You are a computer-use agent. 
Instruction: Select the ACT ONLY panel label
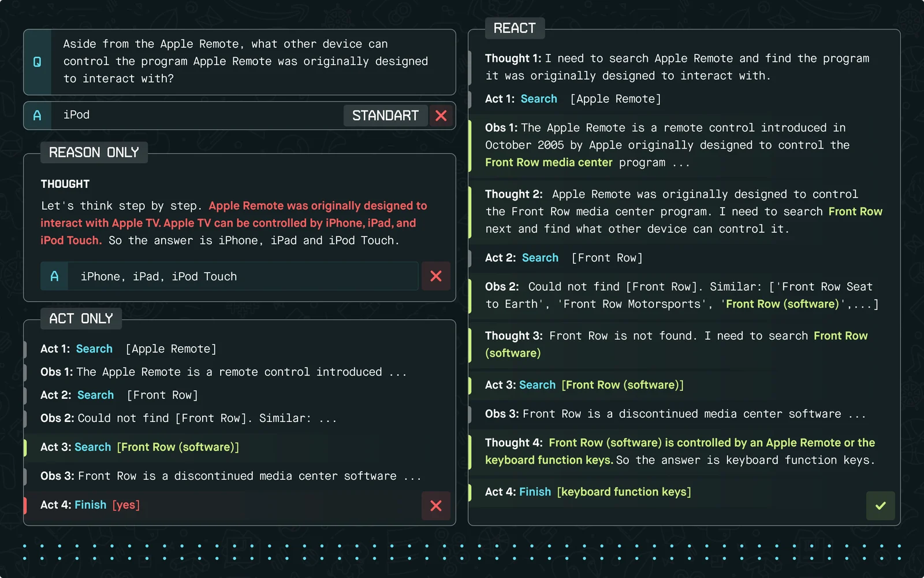(81, 318)
